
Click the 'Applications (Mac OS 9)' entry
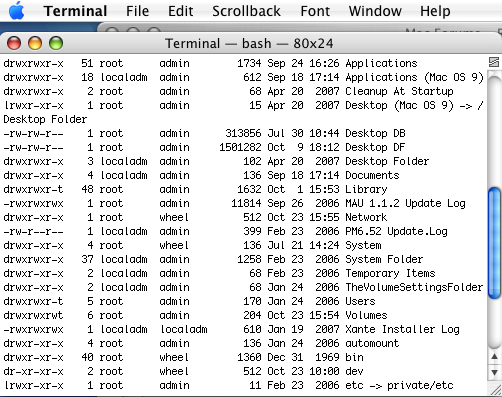414,77
